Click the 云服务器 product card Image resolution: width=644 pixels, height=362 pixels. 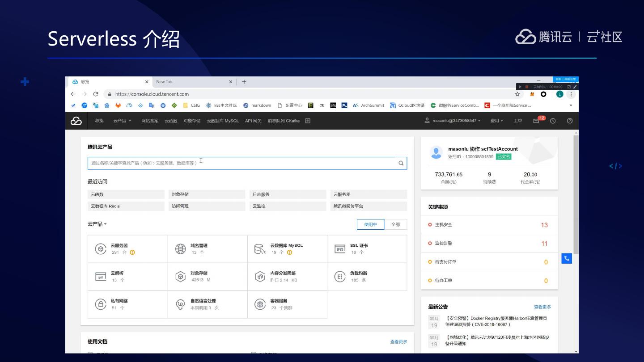(127, 249)
